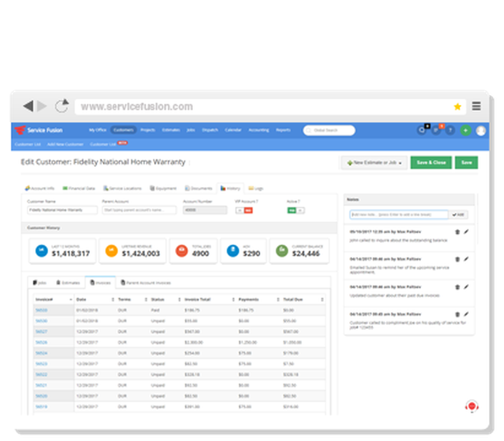Click inside the Add New Note field
The height and width of the screenshot is (441, 504).
(x=398, y=214)
